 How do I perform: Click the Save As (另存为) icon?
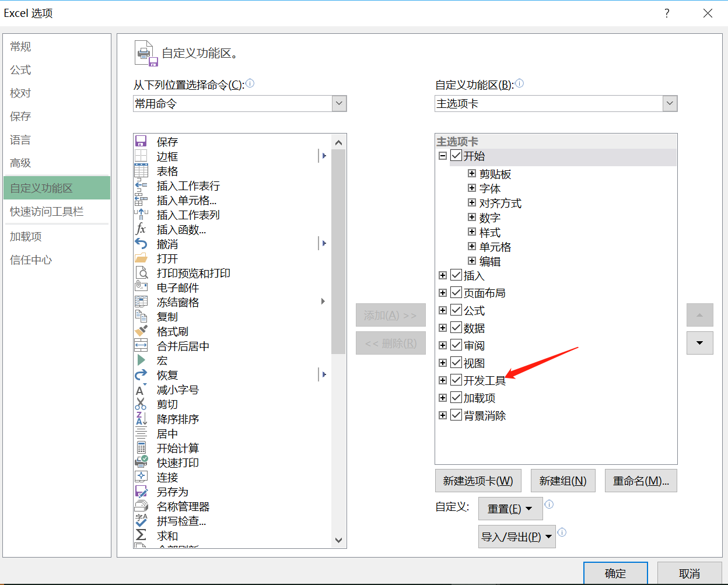[141, 491]
